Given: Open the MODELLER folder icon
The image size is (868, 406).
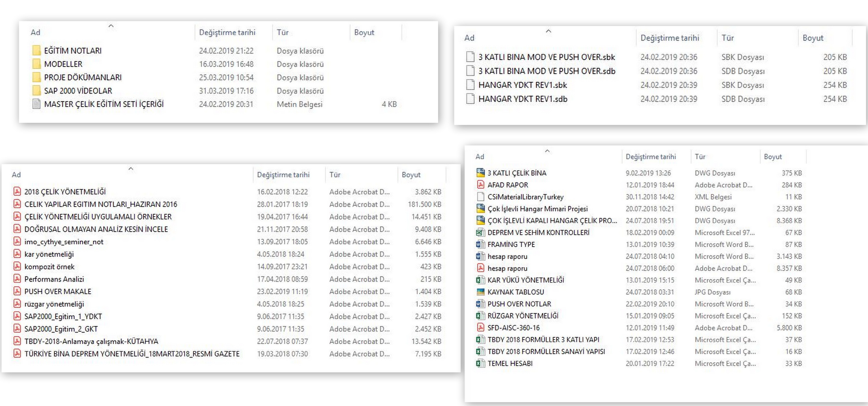Looking at the screenshot, I should pyautogui.click(x=36, y=64).
